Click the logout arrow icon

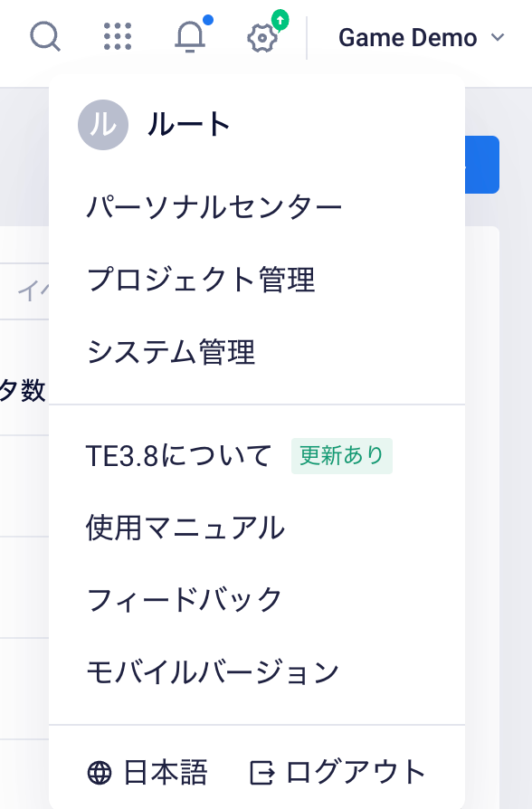pyautogui.click(x=262, y=773)
